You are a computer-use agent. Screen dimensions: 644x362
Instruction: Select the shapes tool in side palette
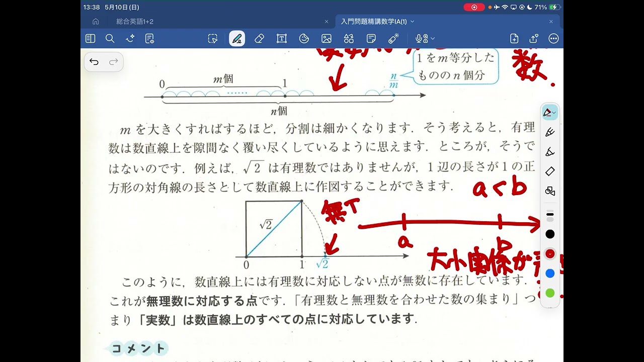pyautogui.click(x=550, y=191)
